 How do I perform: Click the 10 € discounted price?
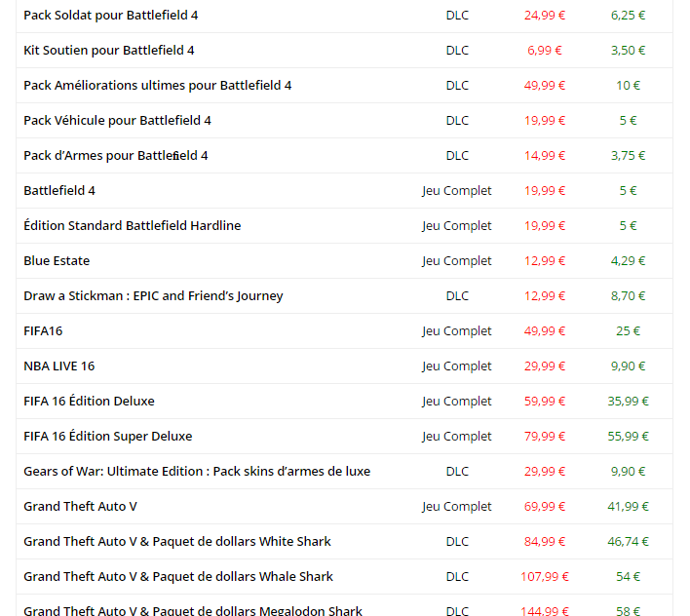coord(628,86)
